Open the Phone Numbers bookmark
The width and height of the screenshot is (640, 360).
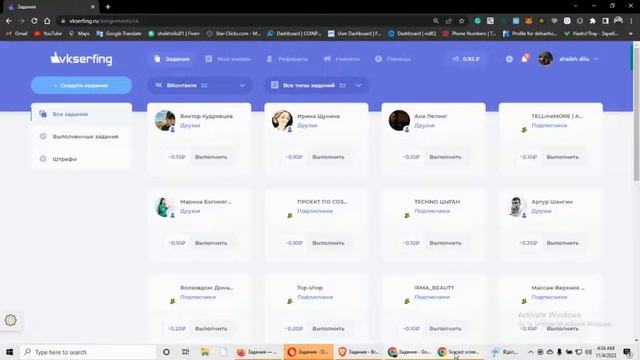click(469, 33)
